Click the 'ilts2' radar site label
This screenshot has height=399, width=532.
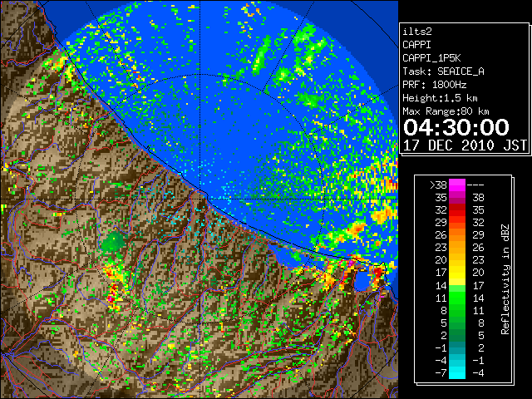[417, 32]
